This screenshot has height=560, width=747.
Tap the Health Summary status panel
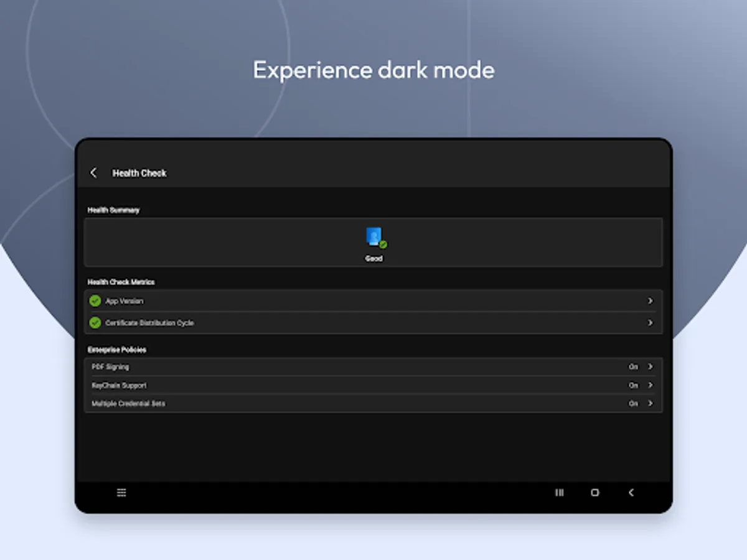point(374,242)
